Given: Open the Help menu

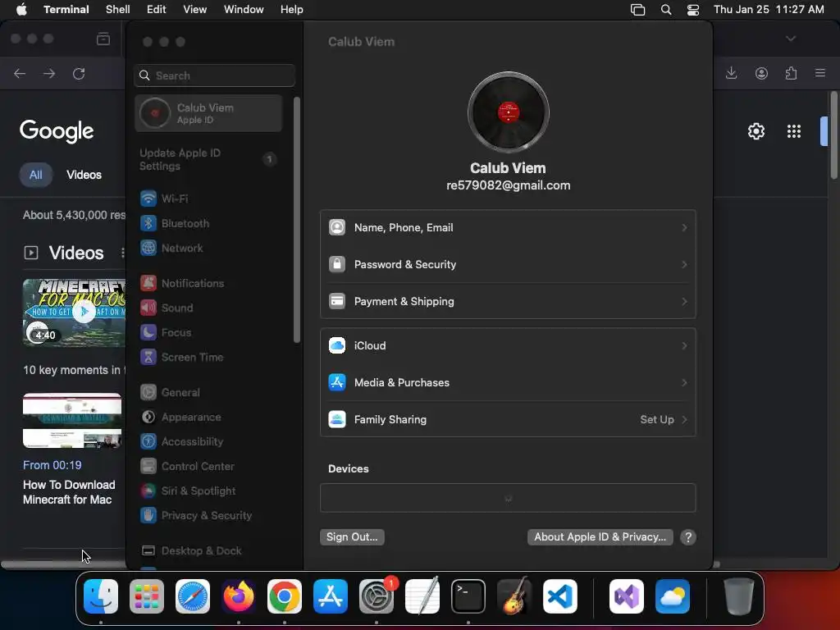Looking at the screenshot, I should pyautogui.click(x=291, y=10).
